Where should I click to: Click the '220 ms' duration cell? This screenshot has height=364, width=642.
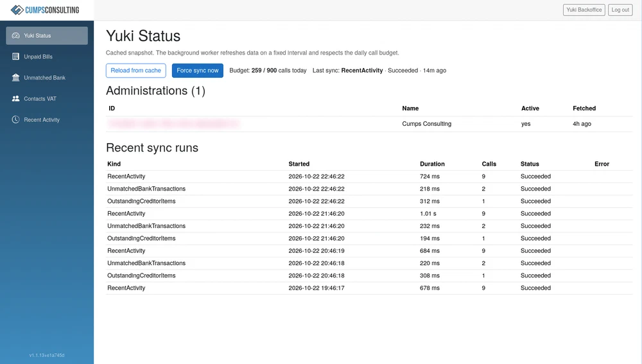click(x=429, y=263)
